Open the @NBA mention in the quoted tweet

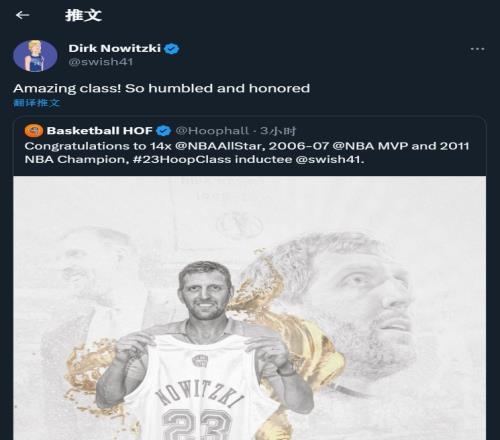tap(353, 146)
